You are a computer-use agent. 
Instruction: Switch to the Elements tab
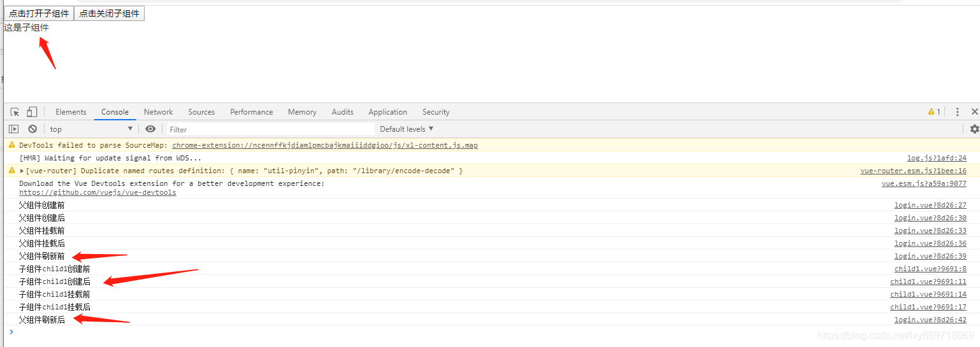click(71, 112)
